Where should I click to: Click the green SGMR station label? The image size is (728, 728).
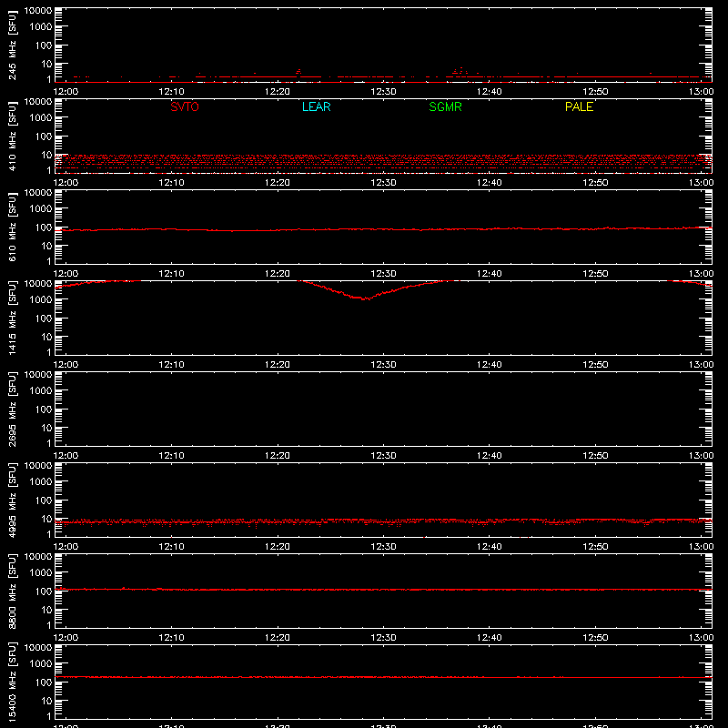pyautogui.click(x=445, y=106)
